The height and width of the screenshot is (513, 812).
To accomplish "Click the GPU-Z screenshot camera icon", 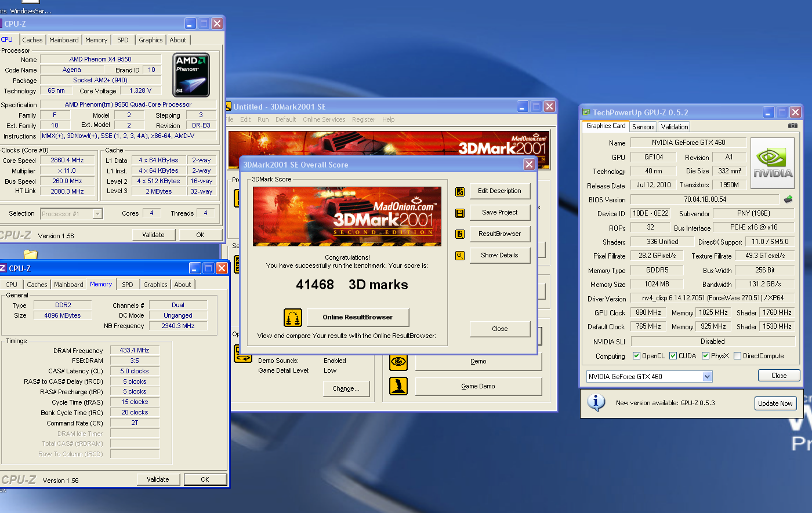I will [x=793, y=126].
